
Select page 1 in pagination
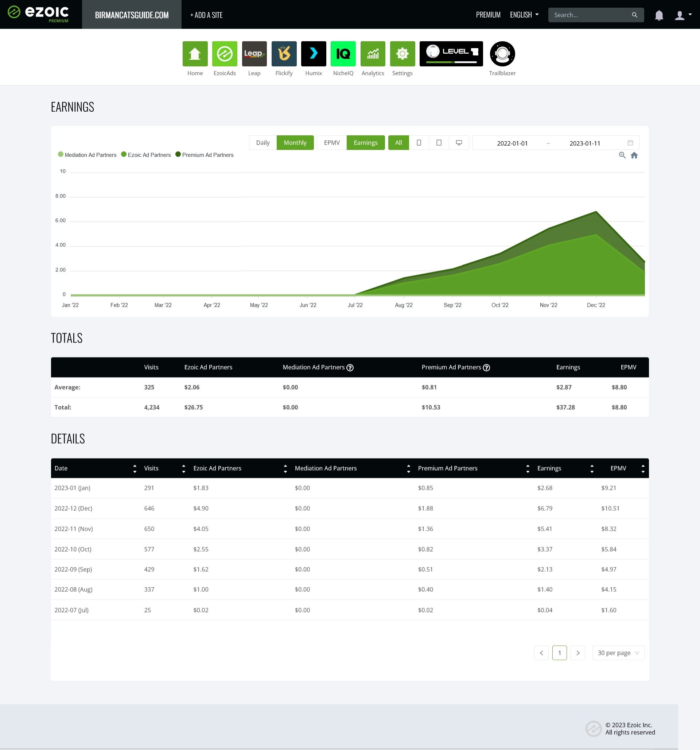[559, 653]
